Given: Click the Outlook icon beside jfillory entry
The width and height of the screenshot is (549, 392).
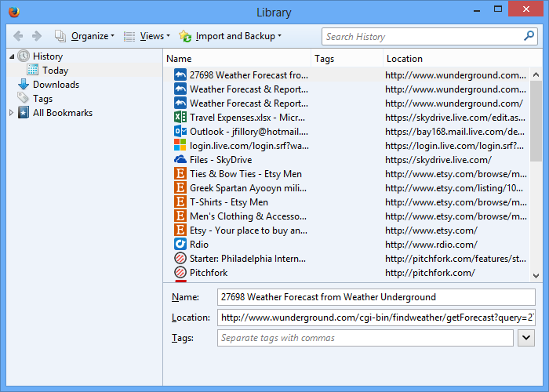Looking at the screenshot, I should [180, 131].
